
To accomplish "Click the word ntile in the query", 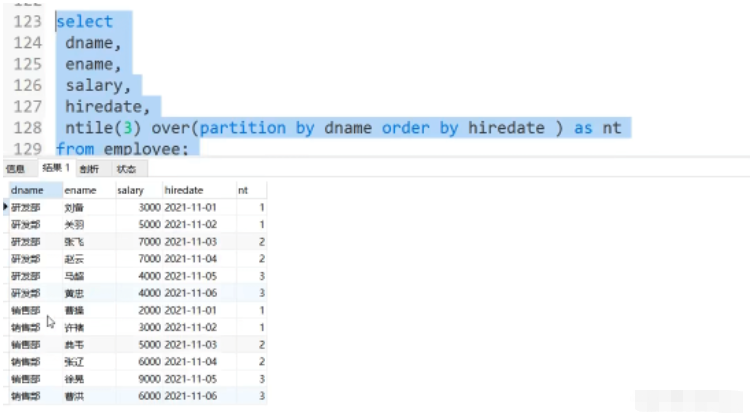I will pos(89,128).
